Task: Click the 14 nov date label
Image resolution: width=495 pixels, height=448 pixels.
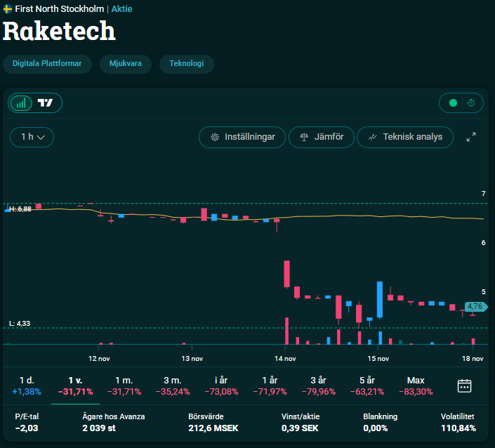Action: [x=285, y=359]
